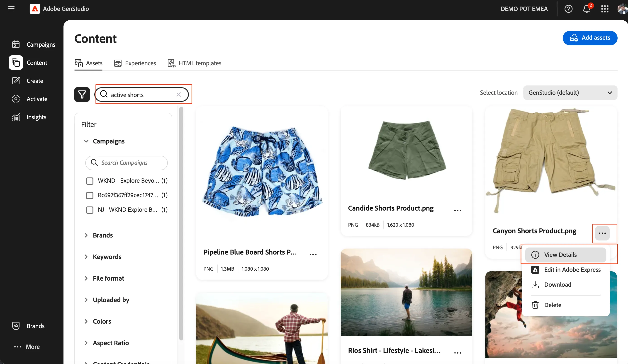Open the Select location dropdown
Viewport: 628px width, 364px height.
[x=570, y=93]
